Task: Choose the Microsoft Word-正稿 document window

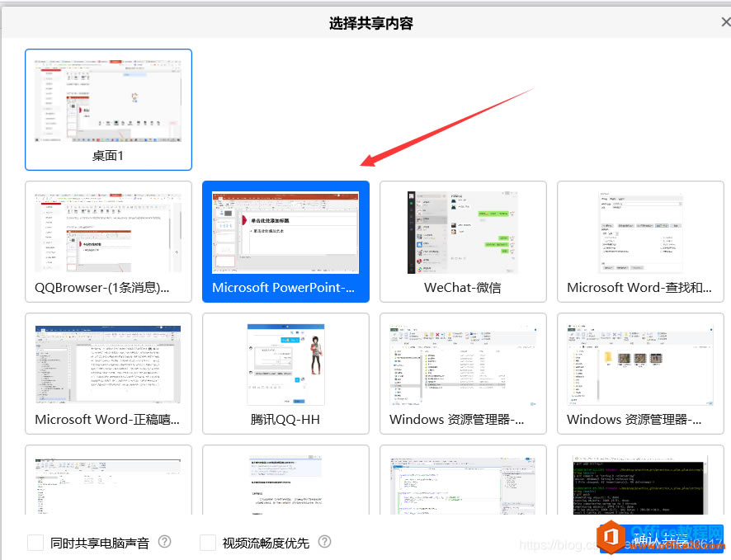Action: tap(108, 373)
